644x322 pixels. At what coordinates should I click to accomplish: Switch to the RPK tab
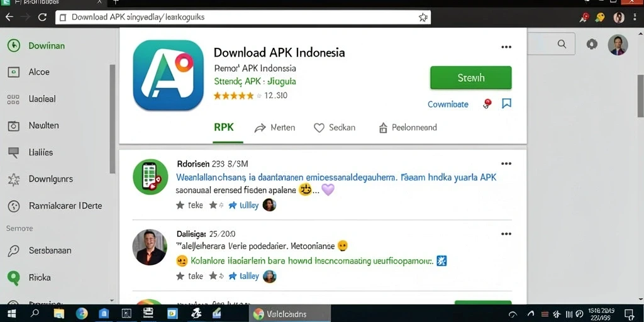click(224, 127)
